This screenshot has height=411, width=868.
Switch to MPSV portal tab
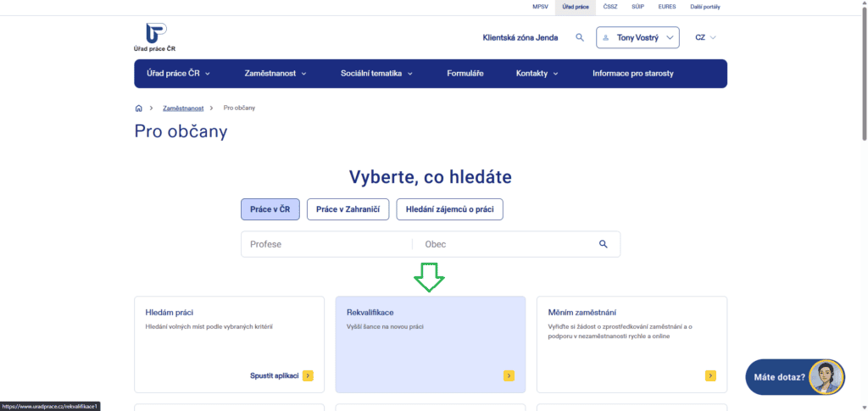(x=540, y=7)
